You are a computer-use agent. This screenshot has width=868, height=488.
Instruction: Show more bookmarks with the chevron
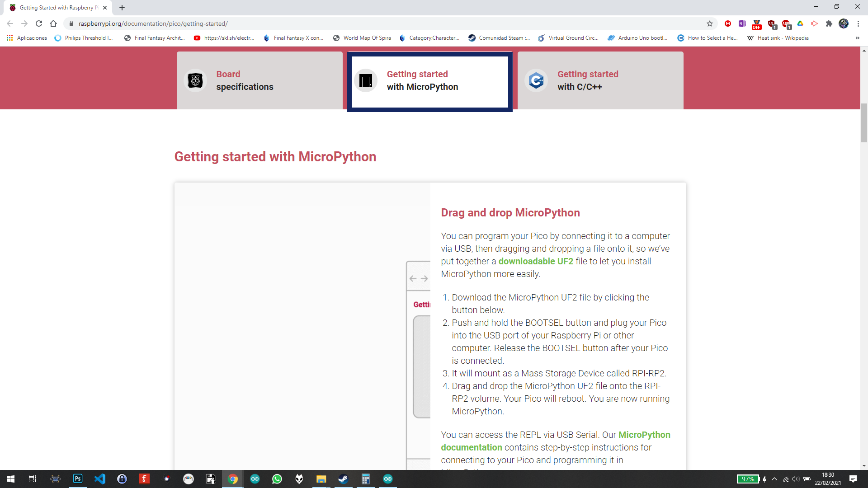[858, 38]
